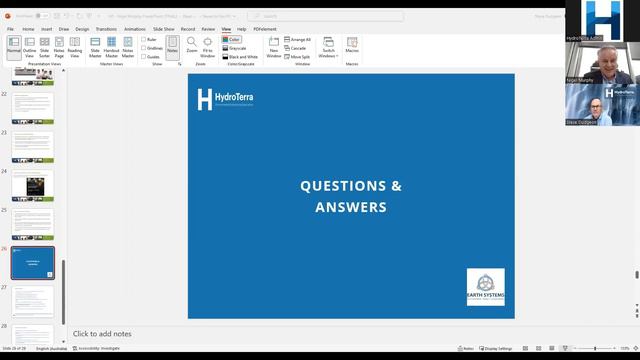The image size is (640, 360).
Task: Click the HydroTerra logo on the slide
Action: [225, 99]
